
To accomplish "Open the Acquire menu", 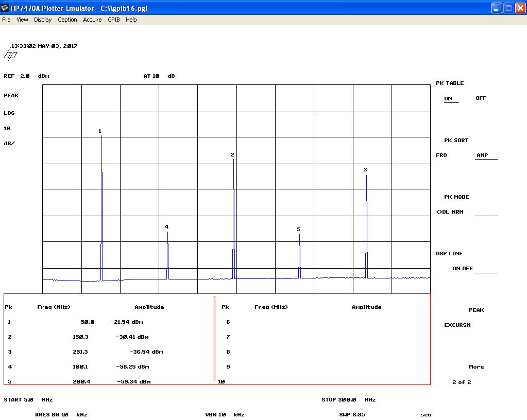I will coord(92,20).
